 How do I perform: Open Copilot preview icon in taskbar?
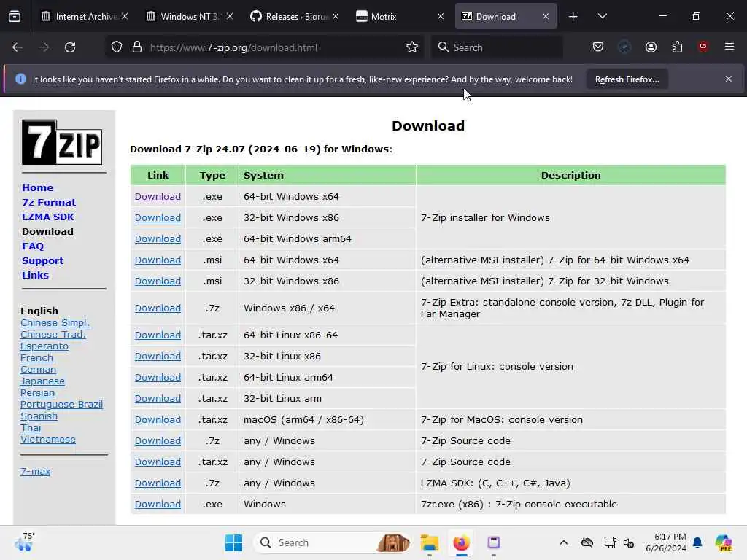723,542
